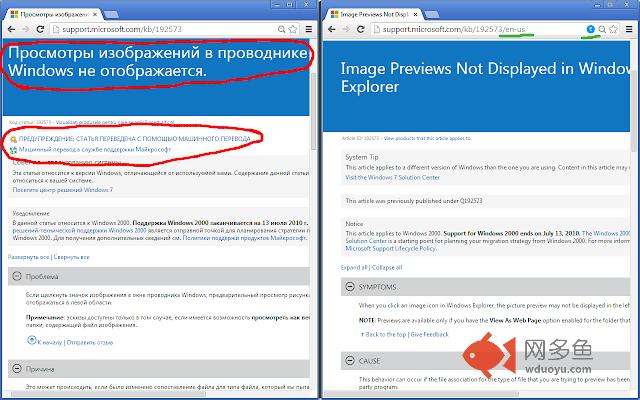
Task: Open 'Microsoft Support Lifecycle Policy' link
Action: tap(391, 249)
